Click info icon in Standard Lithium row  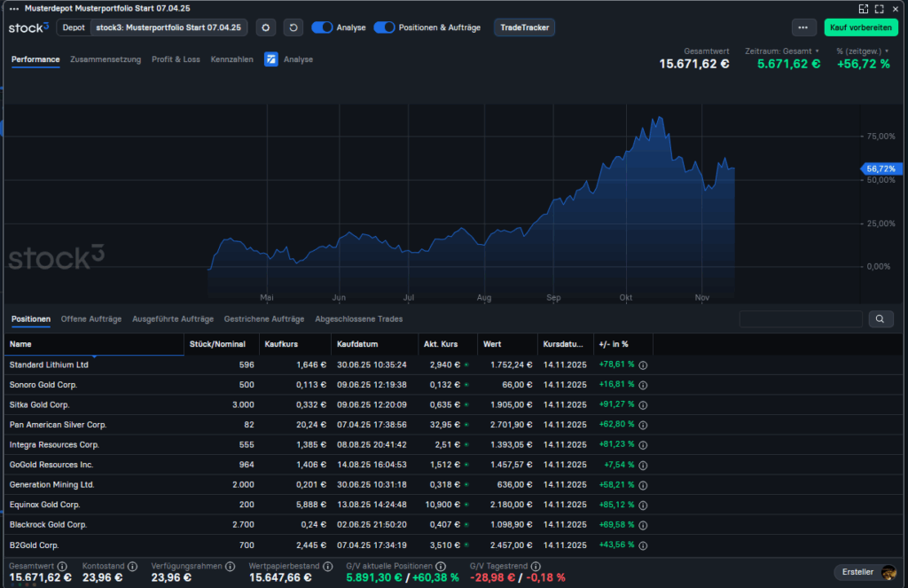pos(644,365)
